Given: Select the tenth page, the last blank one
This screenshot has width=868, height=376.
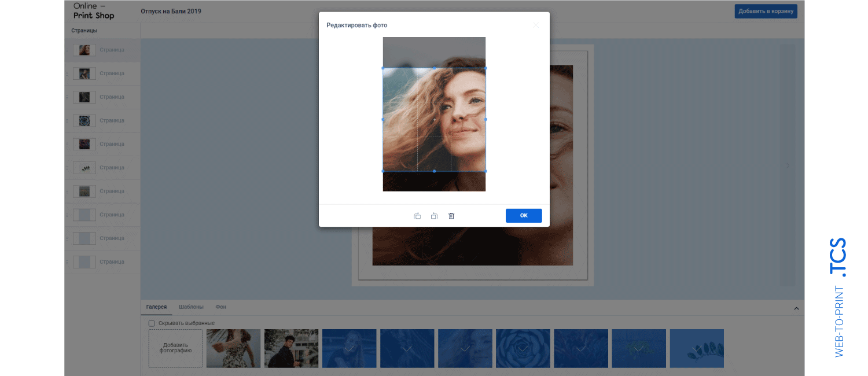Looking at the screenshot, I should click(x=102, y=262).
